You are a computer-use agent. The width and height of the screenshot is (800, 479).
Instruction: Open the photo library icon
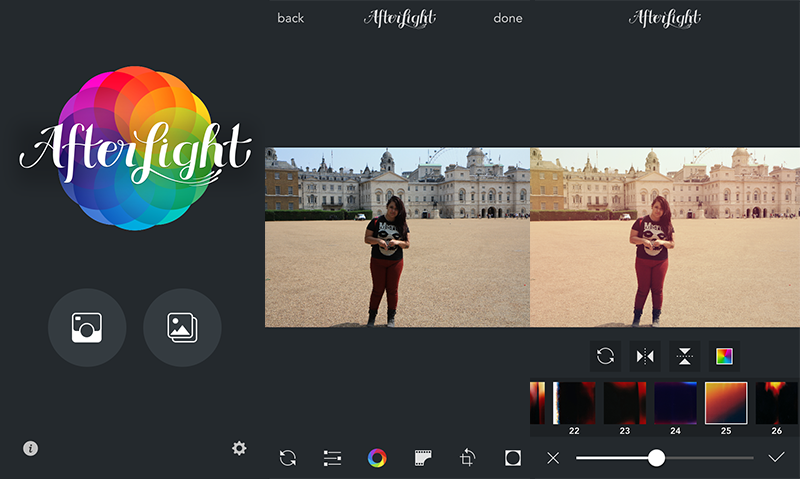182,327
